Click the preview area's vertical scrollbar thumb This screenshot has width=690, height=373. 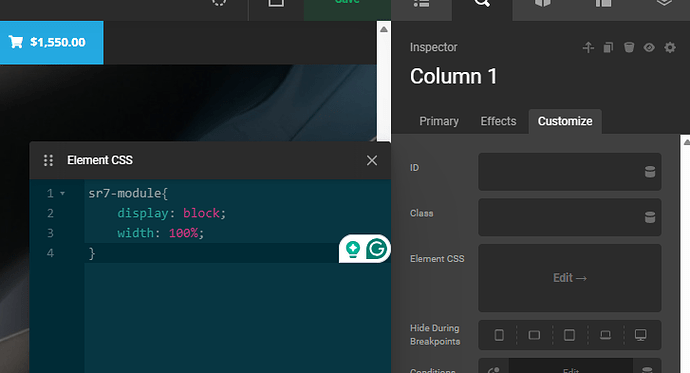[384, 88]
